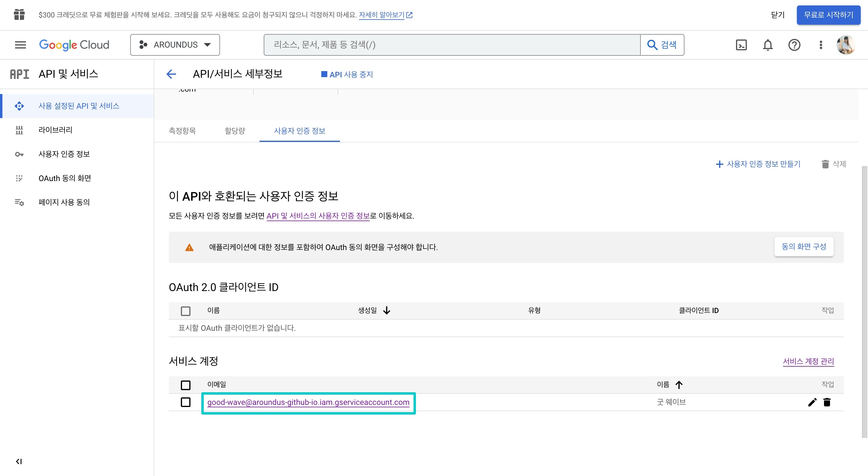Screen dimensions: 868x476
Task: Open the Cloud Shell terminal icon
Action: tap(741, 45)
